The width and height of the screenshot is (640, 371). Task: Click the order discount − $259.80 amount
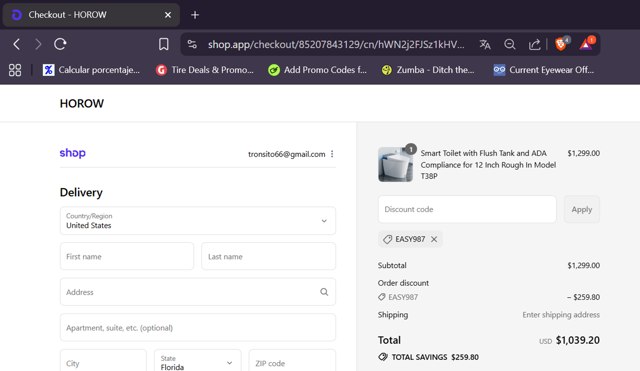(583, 297)
